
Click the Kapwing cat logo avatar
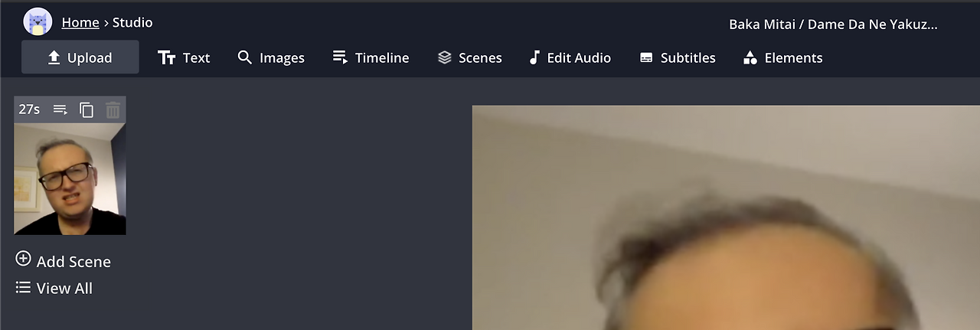click(38, 21)
